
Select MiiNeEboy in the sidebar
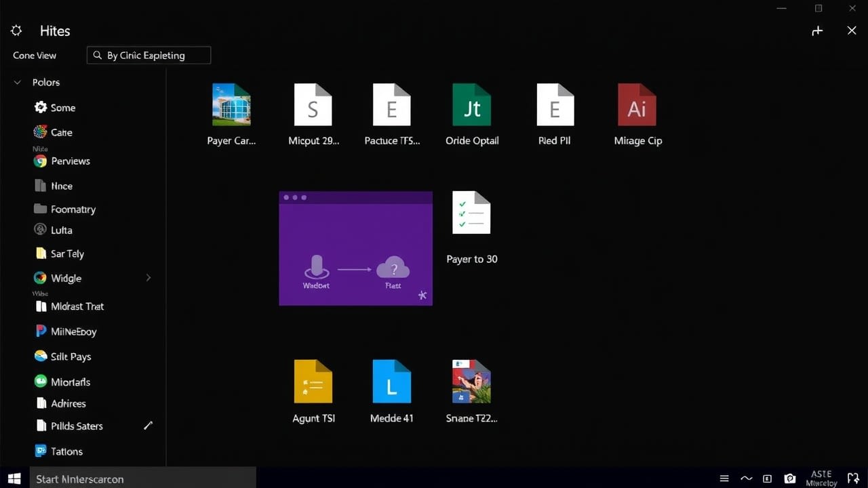74,331
